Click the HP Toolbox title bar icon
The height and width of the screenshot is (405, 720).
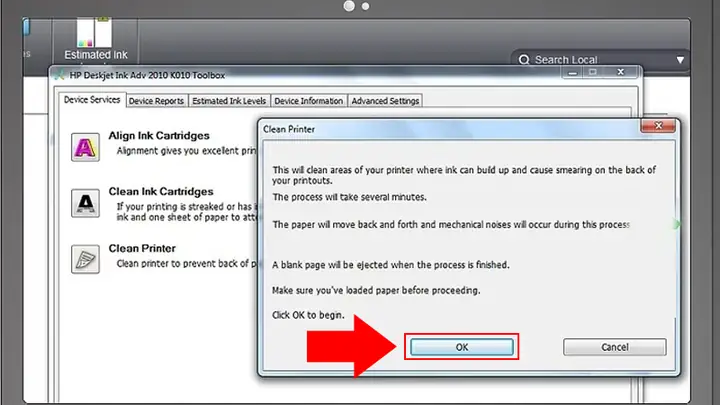point(59,75)
